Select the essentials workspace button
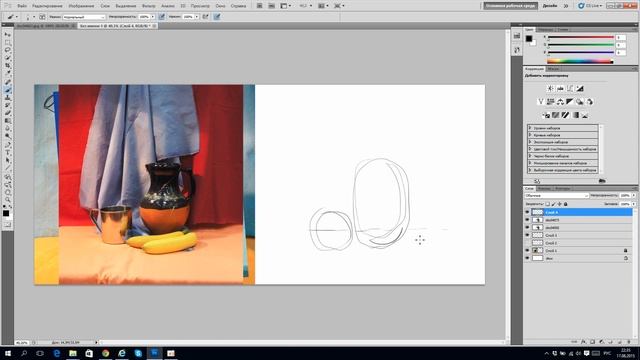This screenshot has width=640, height=360. pos(511,6)
